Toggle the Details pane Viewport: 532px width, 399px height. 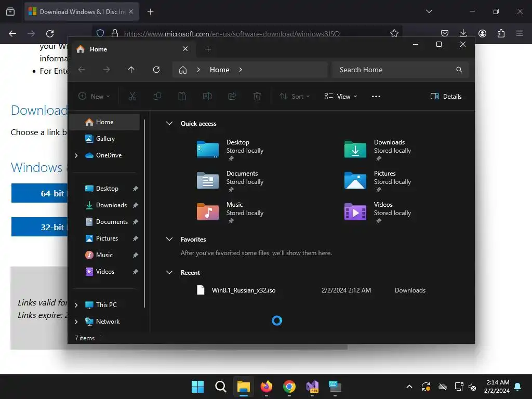(446, 96)
